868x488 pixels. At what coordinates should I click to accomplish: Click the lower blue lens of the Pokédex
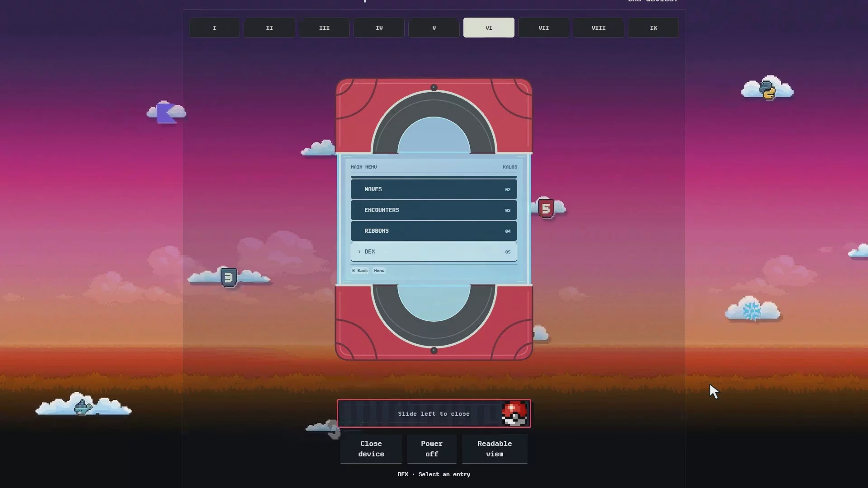tap(434, 303)
